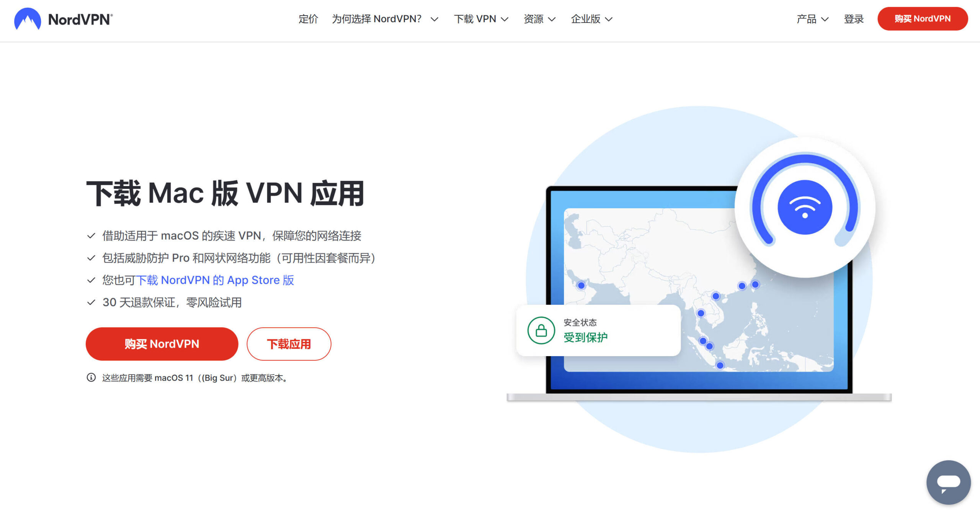Open the 产品 dropdown
The height and width of the screenshot is (512, 980).
tap(812, 19)
